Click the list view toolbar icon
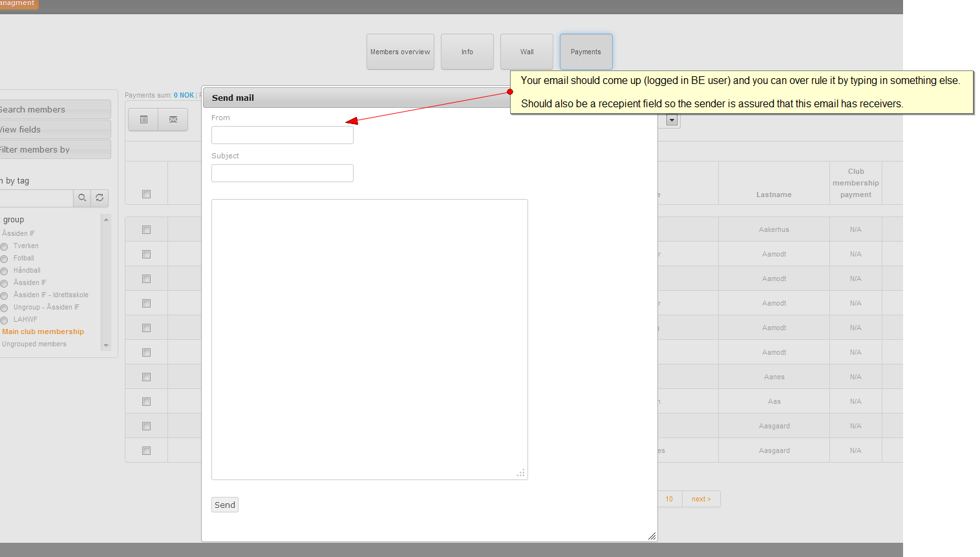The image size is (980, 557). [x=144, y=120]
